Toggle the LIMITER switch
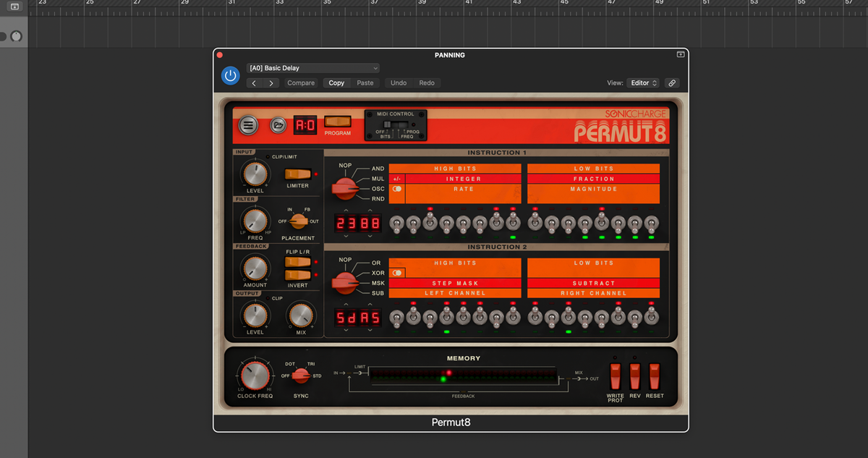868x458 pixels. coord(299,172)
